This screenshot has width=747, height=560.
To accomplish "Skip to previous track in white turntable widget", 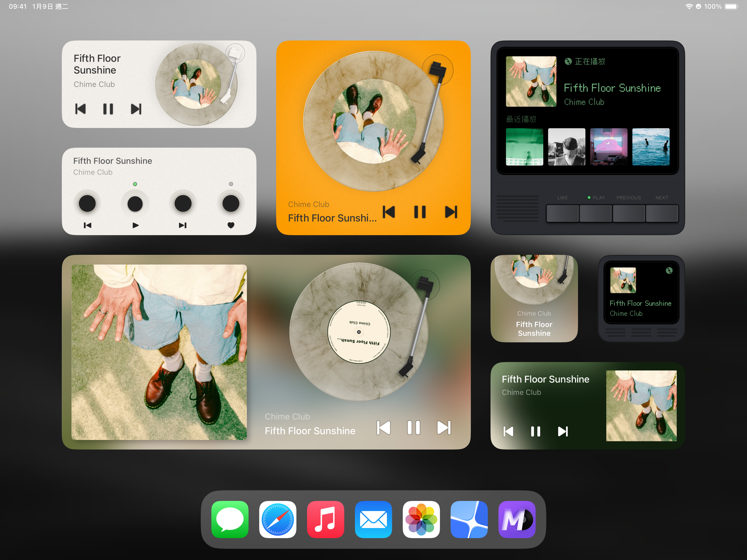I will 80,109.
